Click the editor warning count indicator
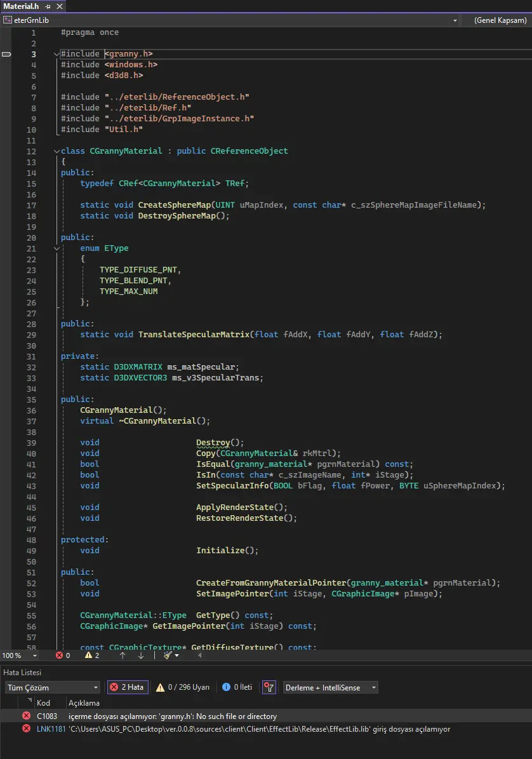This screenshot has height=759, width=532. click(x=93, y=655)
